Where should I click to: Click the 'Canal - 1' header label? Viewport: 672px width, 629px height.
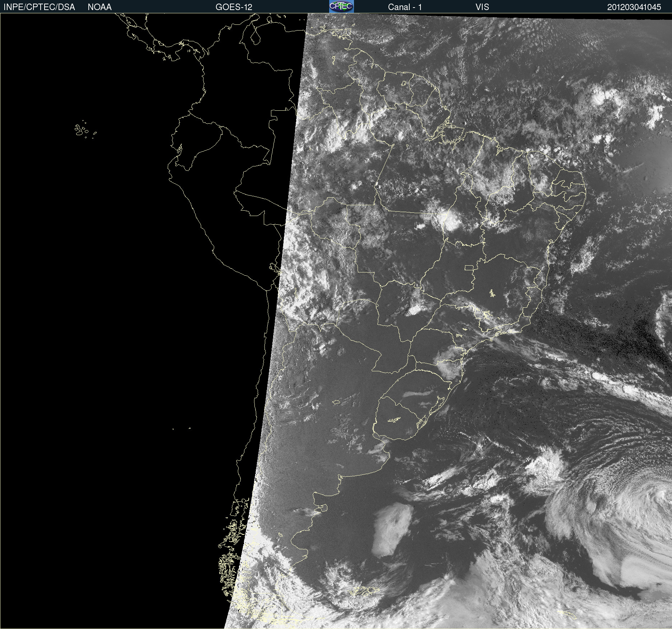[x=405, y=7]
